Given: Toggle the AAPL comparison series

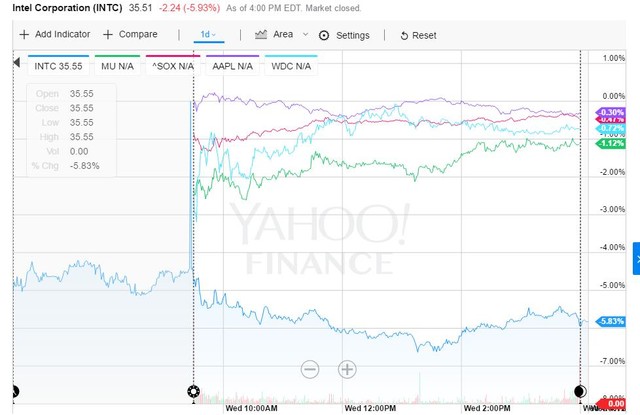Looking at the screenshot, I should (232, 66).
